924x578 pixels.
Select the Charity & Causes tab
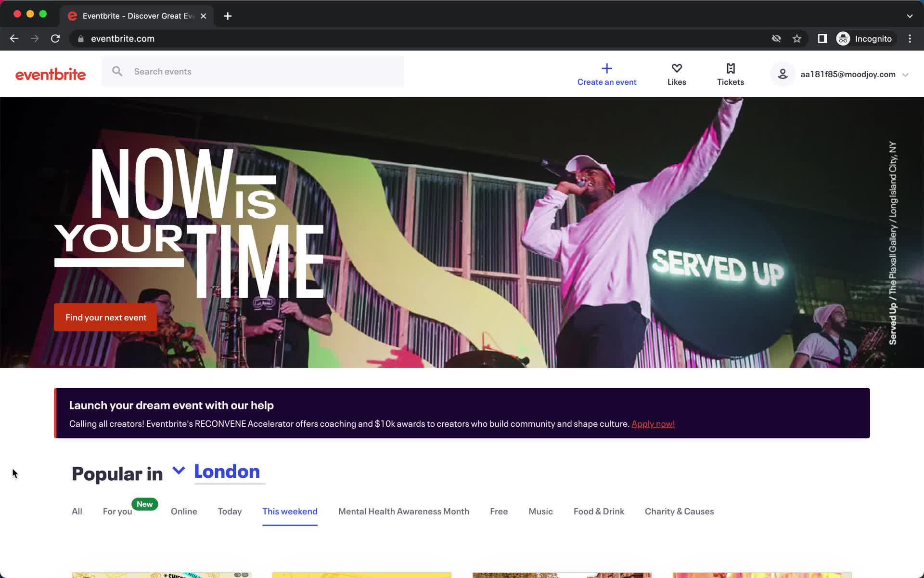click(x=679, y=512)
